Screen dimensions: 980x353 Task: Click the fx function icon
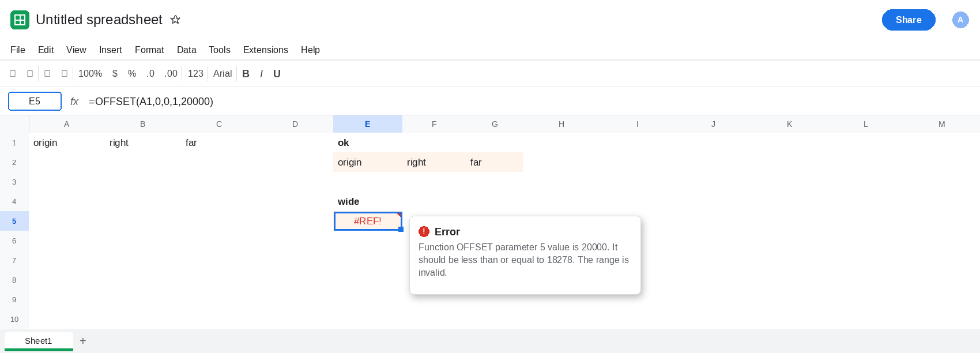point(74,102)
